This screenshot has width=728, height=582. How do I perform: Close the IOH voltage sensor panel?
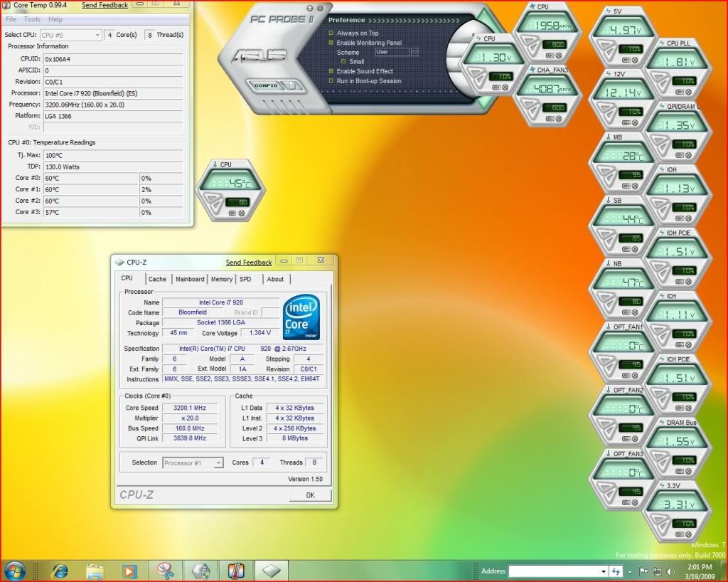click(688, 218)
